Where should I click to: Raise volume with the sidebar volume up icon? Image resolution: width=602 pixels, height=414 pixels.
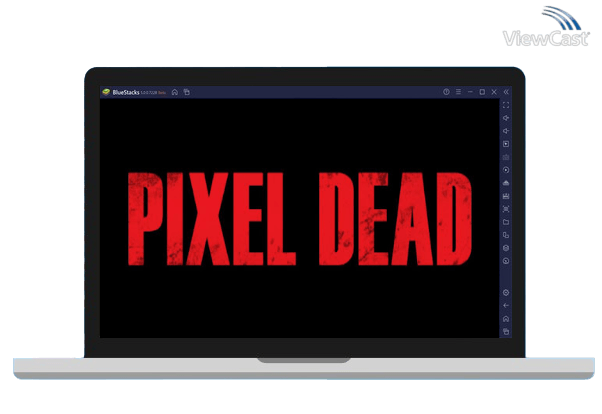point(506,118)
